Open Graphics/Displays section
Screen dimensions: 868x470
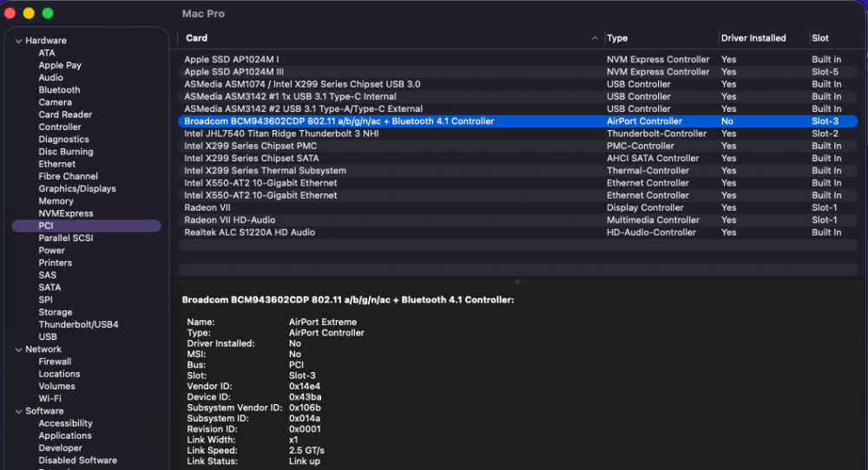click(x=77, y=188)
